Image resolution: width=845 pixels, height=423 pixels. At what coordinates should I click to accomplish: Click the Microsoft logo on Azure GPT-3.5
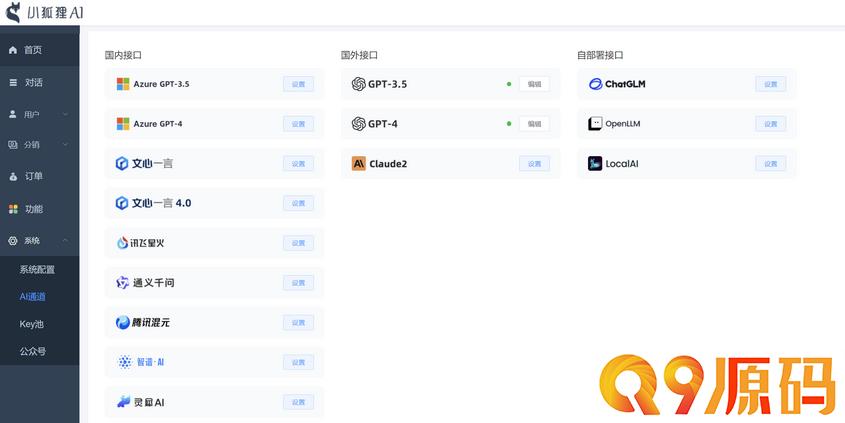(x=123, y=84)
